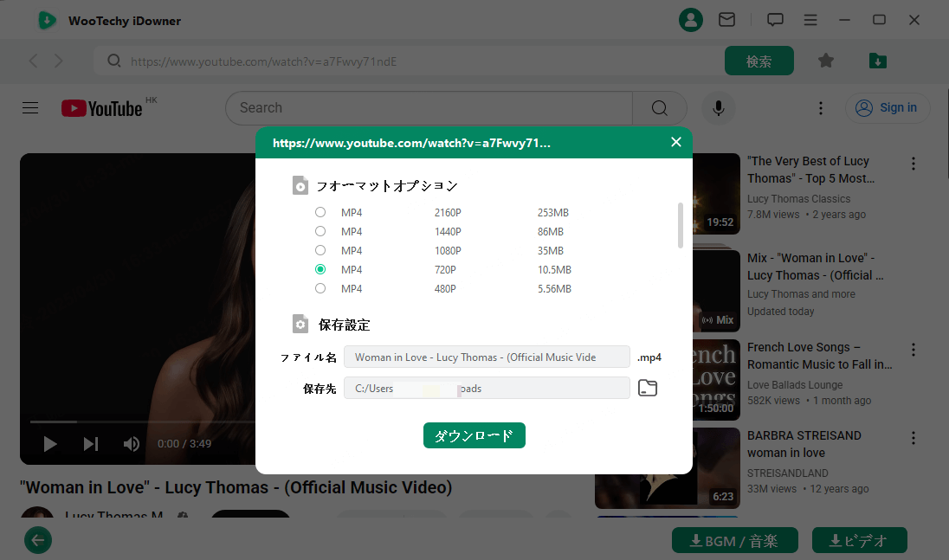Open BARBRA STREISAND woman in love video

804,444
